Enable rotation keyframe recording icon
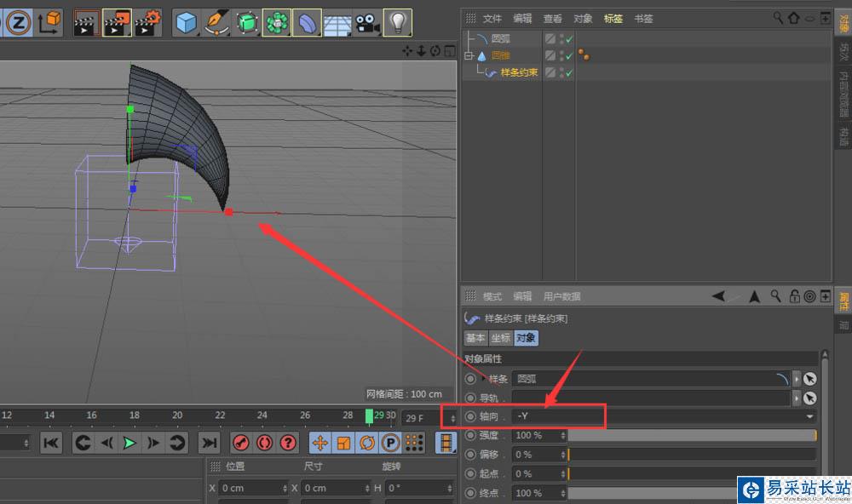The image size is (852, 504). tap(366, 444)
